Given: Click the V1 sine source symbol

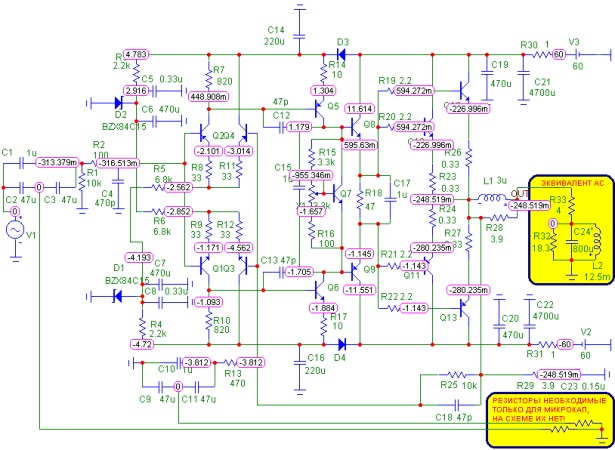Looking at the screenshot, I should point(16,231).
